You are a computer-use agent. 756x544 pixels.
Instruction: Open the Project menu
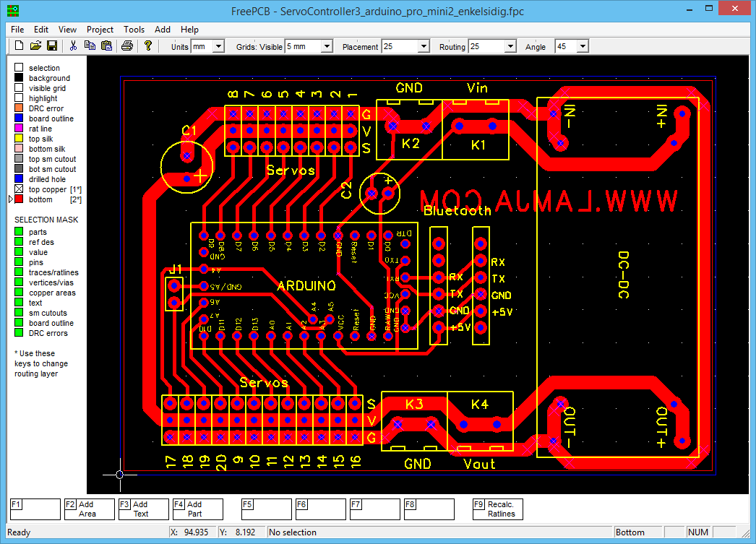pos(100,30)
